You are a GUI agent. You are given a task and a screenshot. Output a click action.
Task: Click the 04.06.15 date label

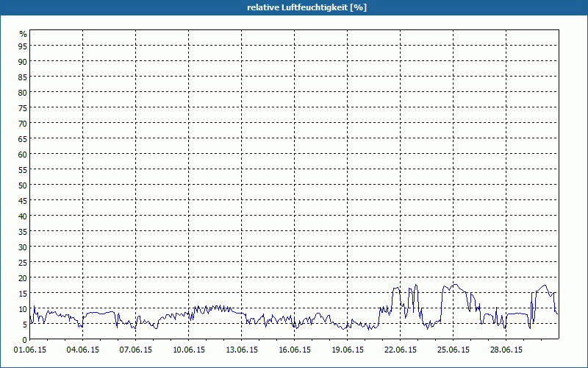83,350
